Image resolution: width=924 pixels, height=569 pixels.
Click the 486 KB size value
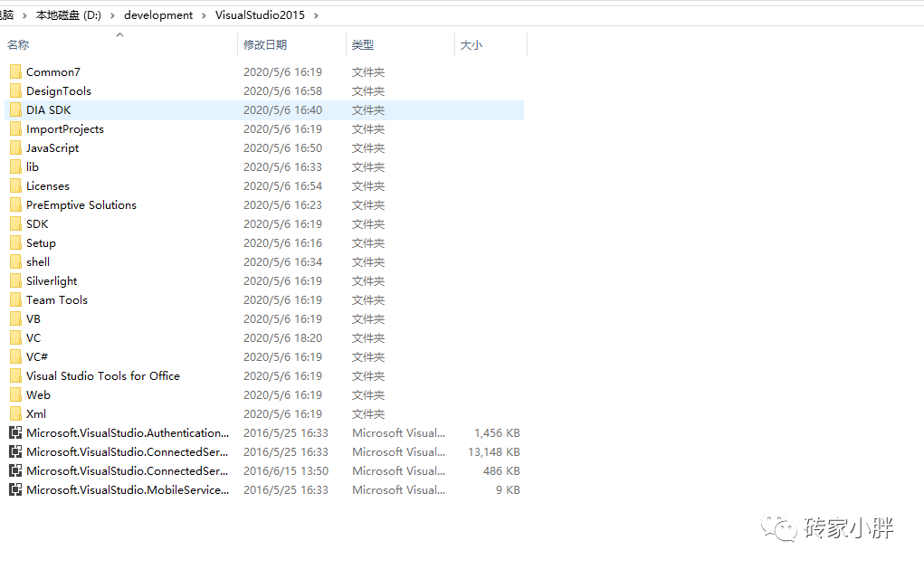[x=501, y=470]
